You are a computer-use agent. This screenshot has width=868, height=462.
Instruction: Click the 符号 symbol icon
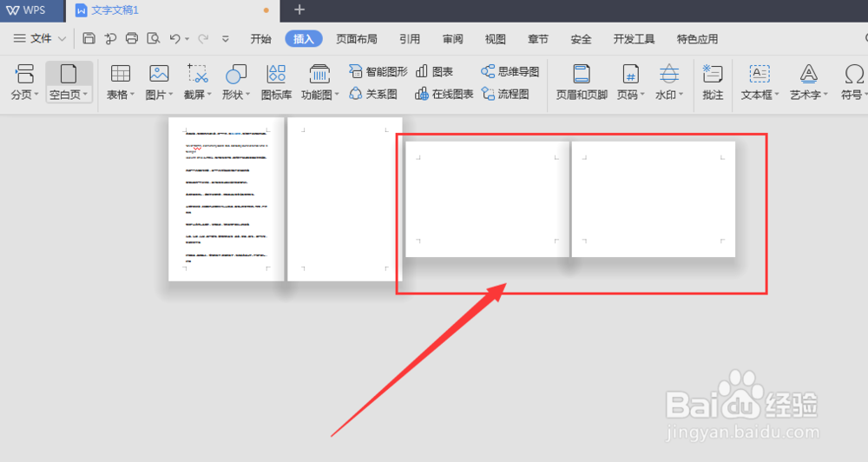click(854, 73)
